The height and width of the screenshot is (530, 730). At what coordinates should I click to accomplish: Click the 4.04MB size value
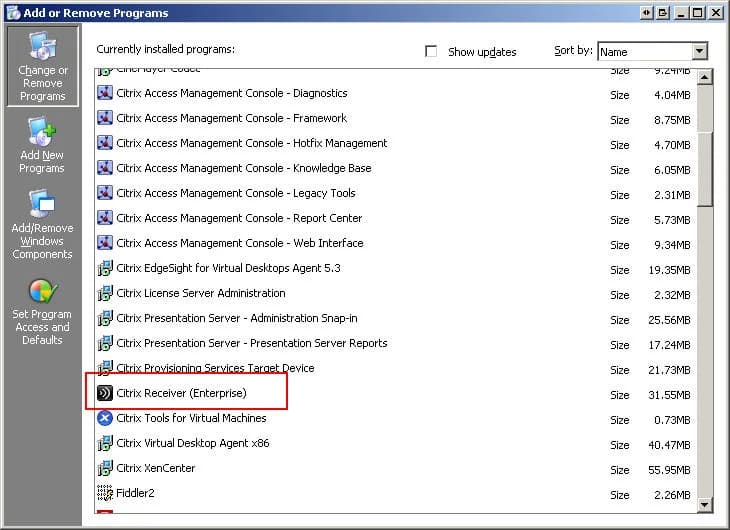click(672, 95)
